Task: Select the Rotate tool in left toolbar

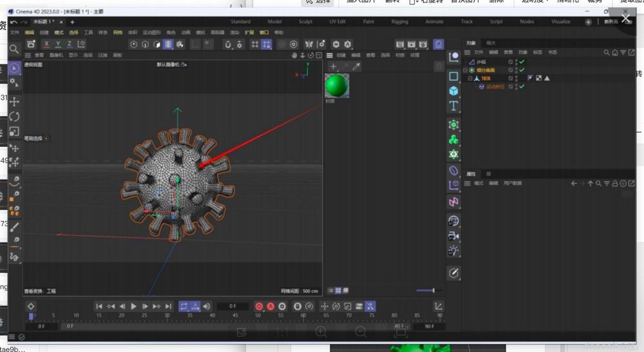Action: [14, 117]
